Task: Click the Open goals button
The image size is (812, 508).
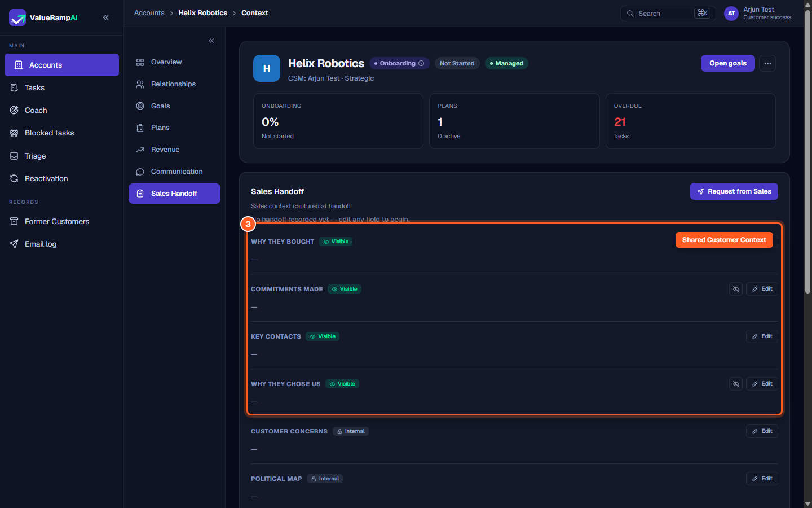Action: [728, 63]
